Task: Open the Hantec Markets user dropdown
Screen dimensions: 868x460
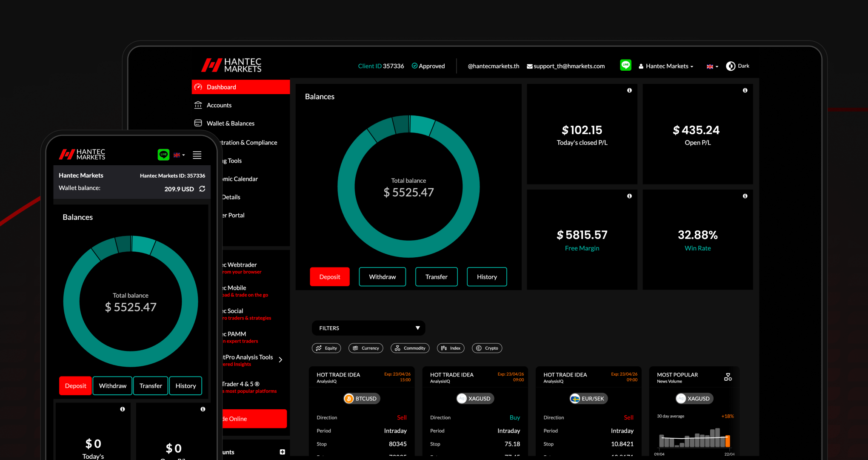Action: [666, 66]
